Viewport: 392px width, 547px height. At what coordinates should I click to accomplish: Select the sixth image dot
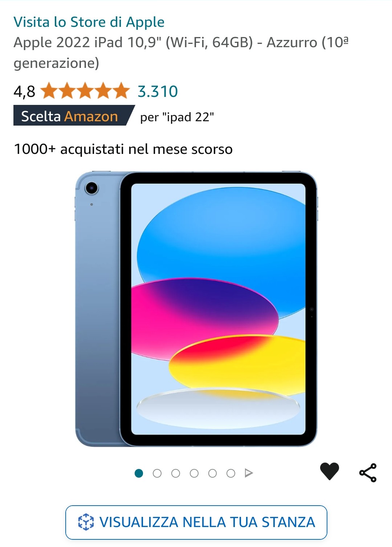tap(231, 473)
